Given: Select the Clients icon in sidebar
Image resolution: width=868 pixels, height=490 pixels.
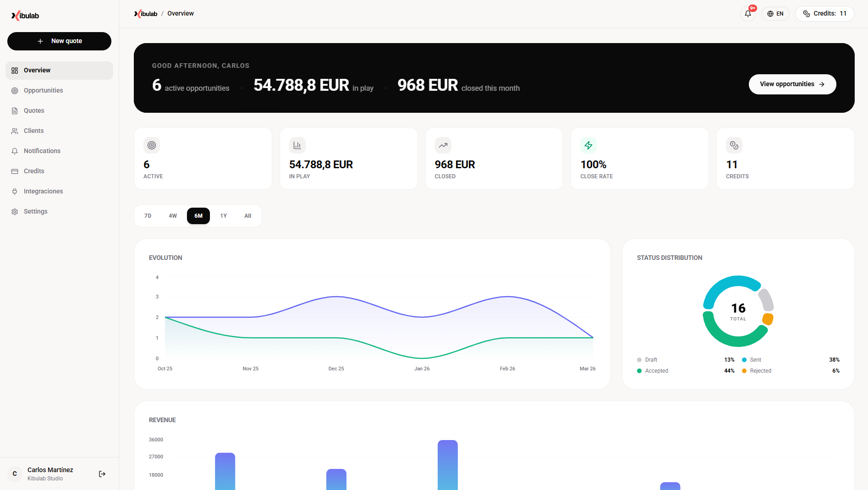Looking at the screenshot, I should click(15, 131).
